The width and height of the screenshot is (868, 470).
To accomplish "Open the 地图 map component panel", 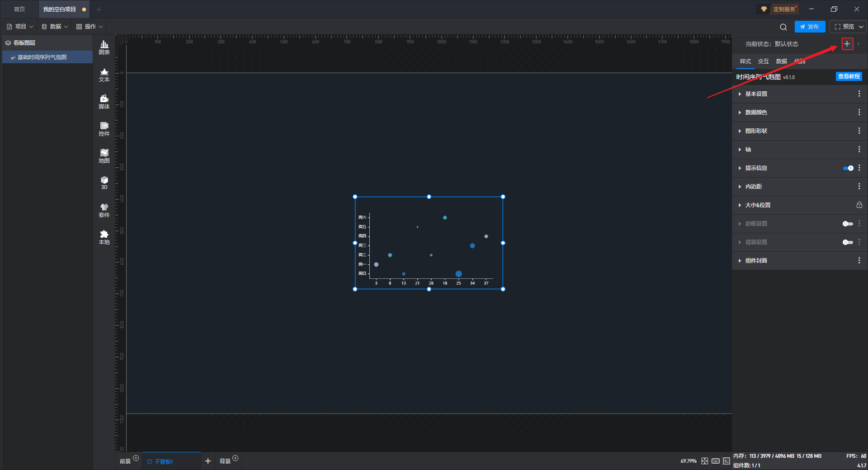I will pos(104,156).
